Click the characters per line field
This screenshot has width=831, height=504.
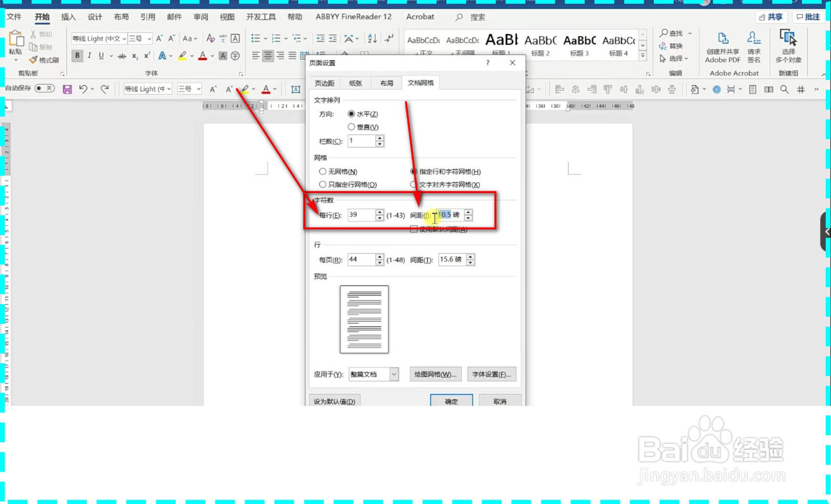[x=361, y=215]
